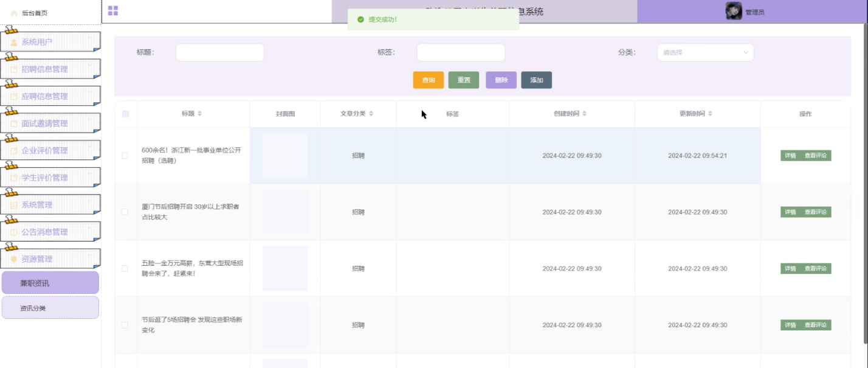
Task: Check the row for 节后逛了5场招聘会
Action: [x=125, y=325]
